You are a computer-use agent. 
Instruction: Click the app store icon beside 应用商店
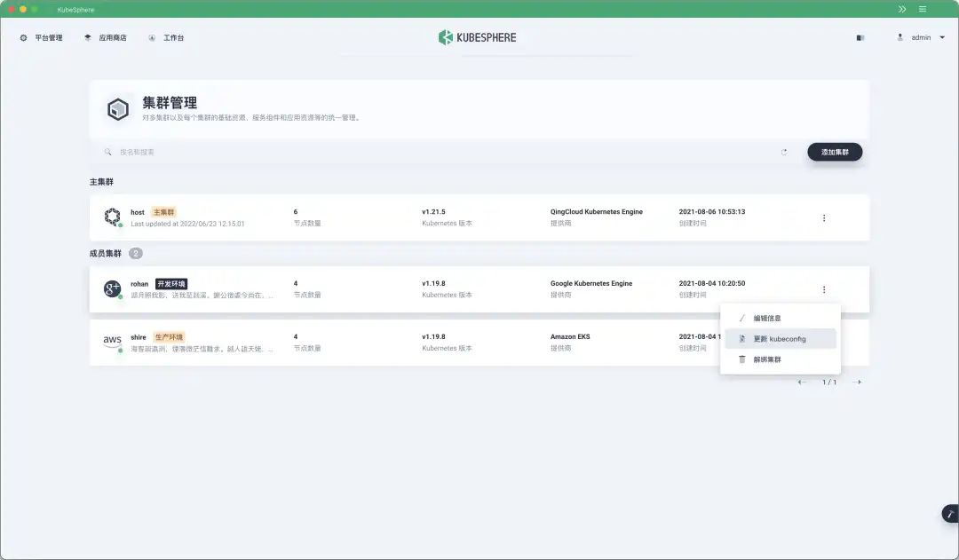click(x=88, y=38)
